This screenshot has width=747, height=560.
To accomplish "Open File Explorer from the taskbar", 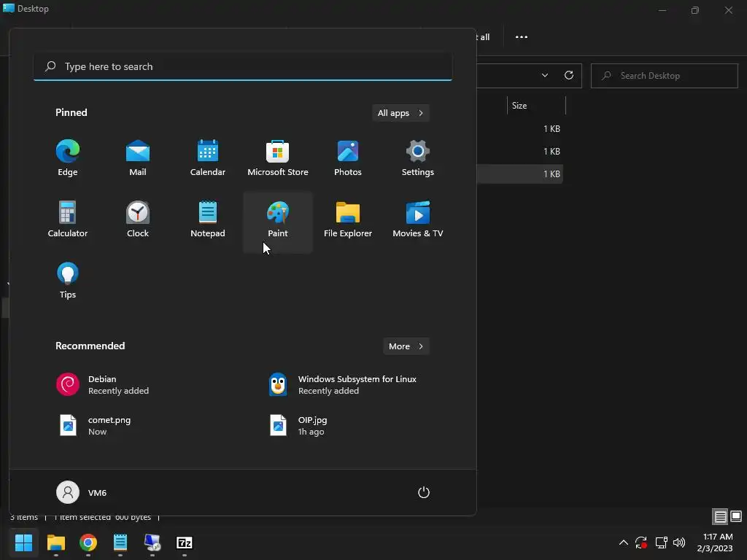I will pos(55,542).
